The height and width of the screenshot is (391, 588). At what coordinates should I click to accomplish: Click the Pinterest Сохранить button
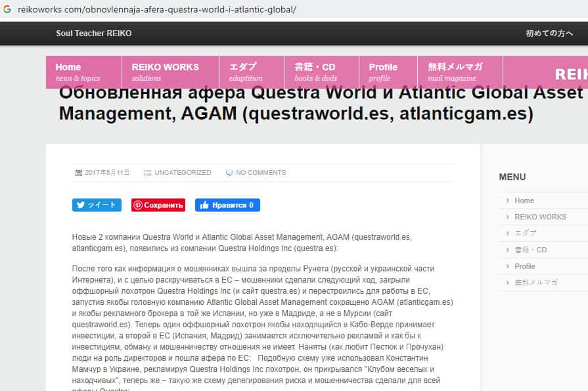tap(158, 205)
